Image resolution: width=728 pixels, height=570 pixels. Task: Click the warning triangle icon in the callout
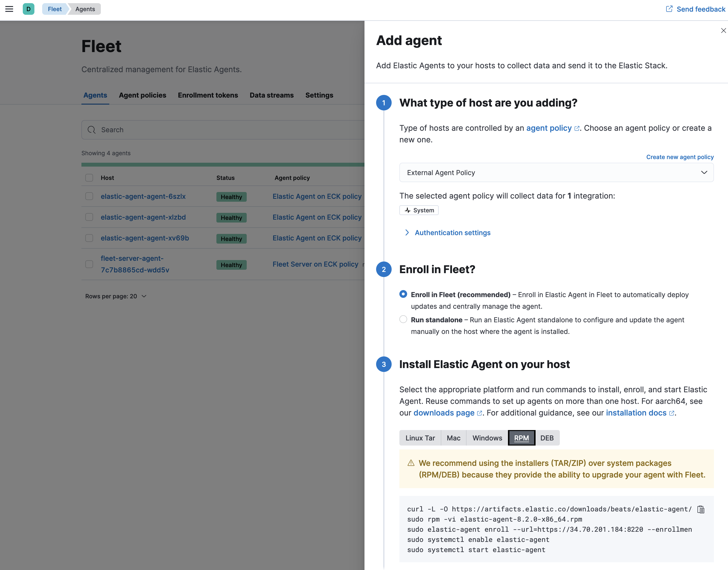coord(411,463)
